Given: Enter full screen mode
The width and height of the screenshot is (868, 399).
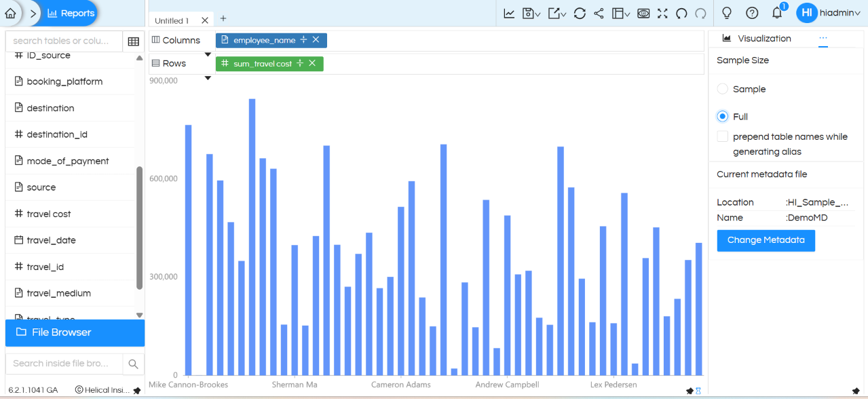Looking at the screenshot, I should (662, 13).
